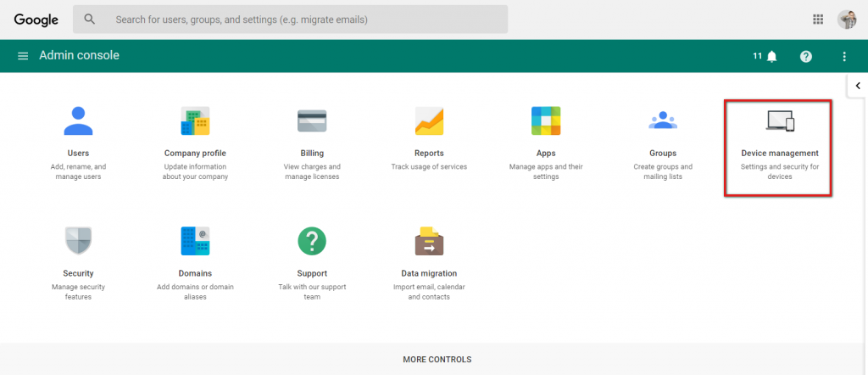Click 'Manage apps and their settings' text
Screen dimensions: 868x375
pyautogui.click(x=546, y=171)
